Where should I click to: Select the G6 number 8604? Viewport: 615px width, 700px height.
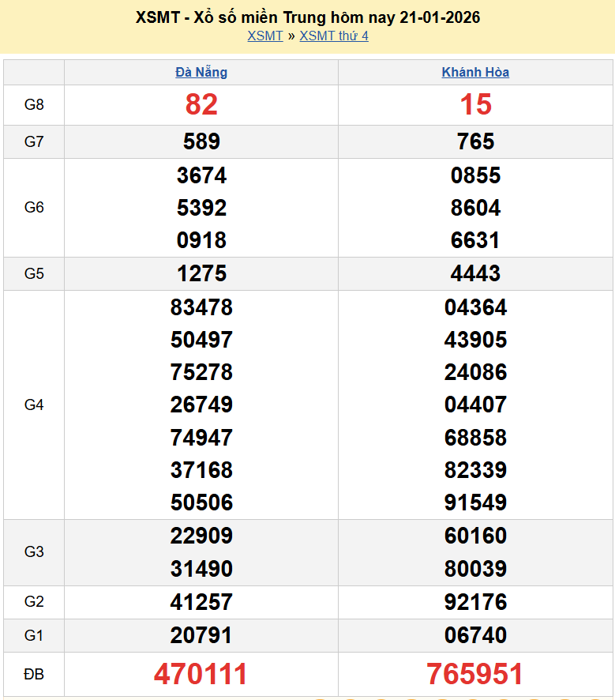click(475, 208)
